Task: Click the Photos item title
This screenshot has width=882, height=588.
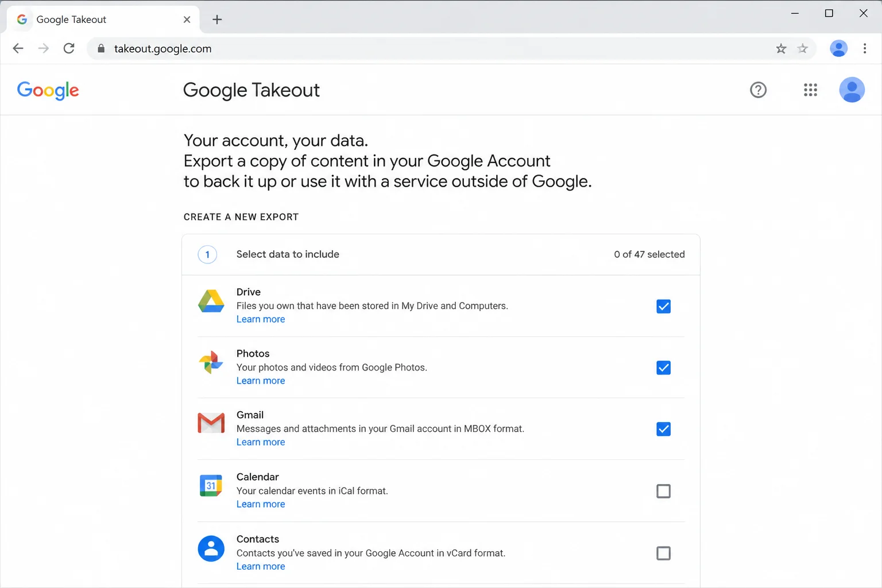Action: point(253,353)
